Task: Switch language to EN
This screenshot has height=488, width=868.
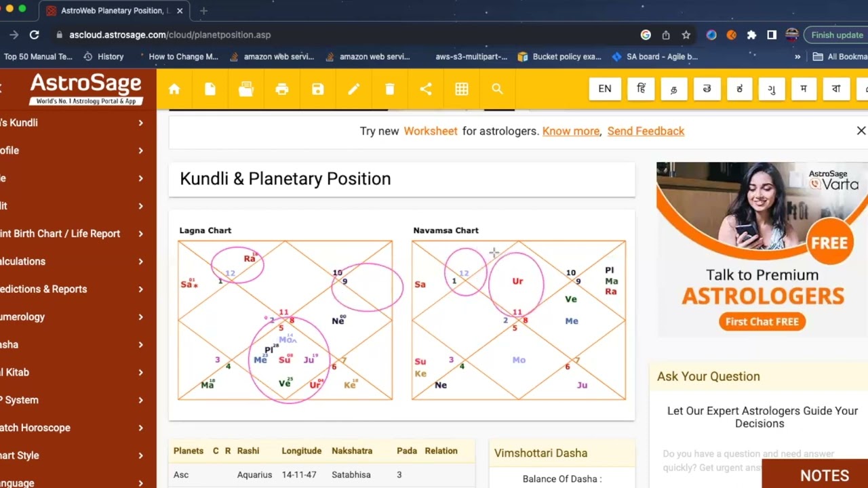Action: pyautogui.click(x=605, y=89)
